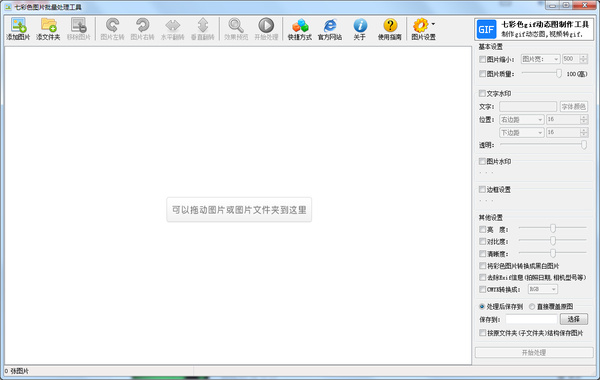
Task: Click the 选择 browse button
Action: (x=574, y=319)
